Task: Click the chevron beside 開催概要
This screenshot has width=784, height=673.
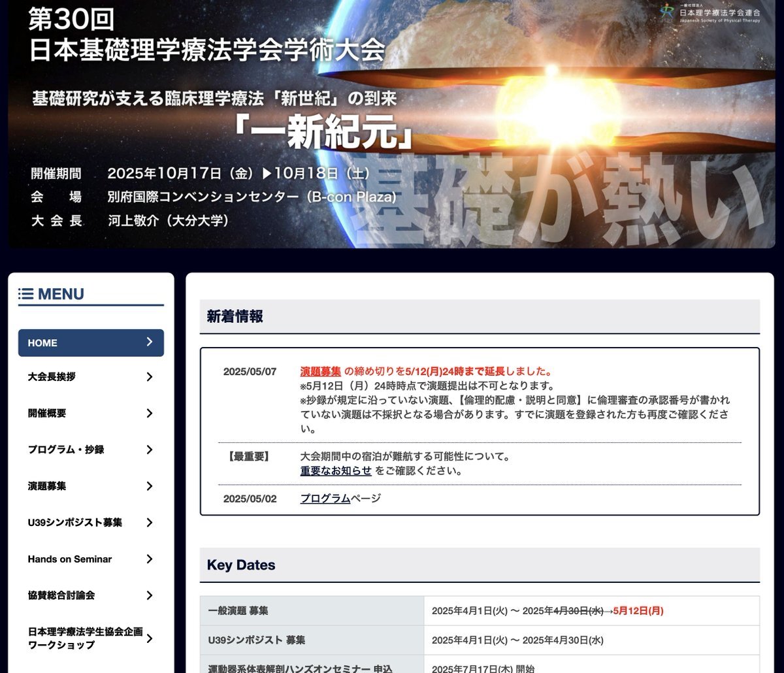Action: click(150, 414)
